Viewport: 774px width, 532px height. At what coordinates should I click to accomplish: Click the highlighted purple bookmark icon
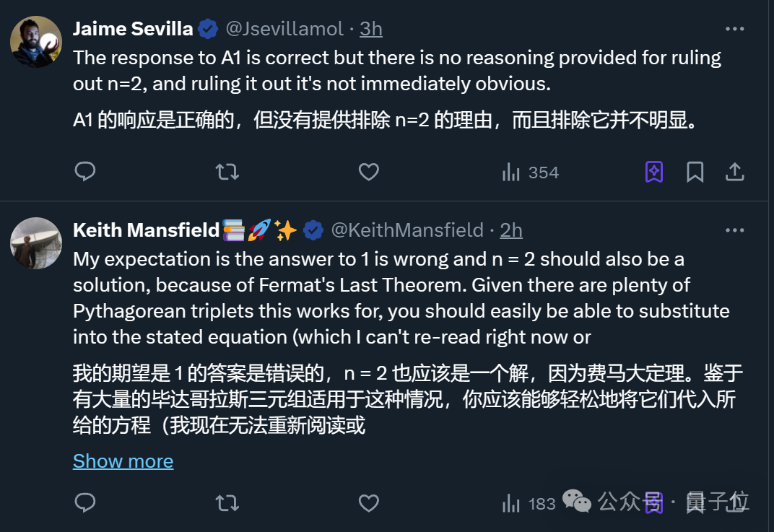coord(653,172)
